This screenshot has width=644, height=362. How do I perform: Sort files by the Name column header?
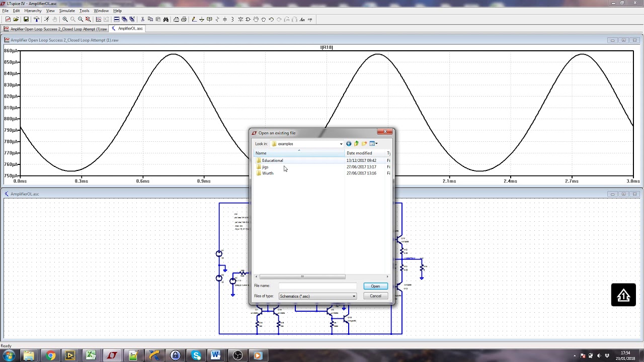pyautogui.click(x=299, y=153)
